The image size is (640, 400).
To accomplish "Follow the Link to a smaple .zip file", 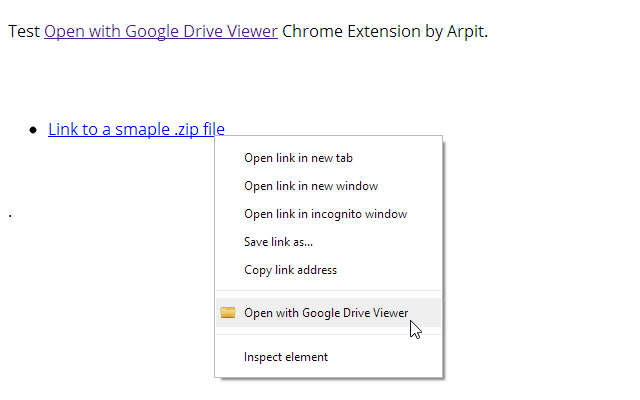I will (x=136, y=129).
